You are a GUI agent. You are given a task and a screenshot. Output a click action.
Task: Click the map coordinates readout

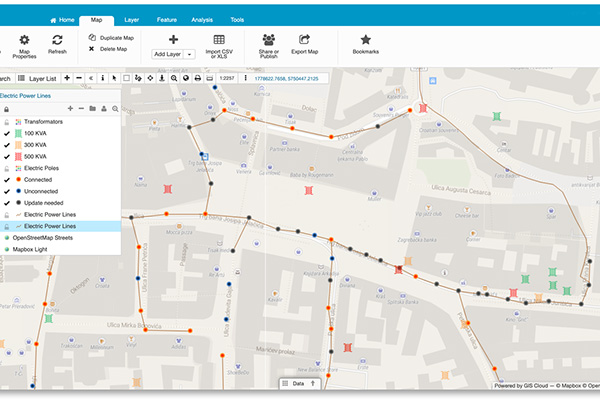click(x=286, y=78)
